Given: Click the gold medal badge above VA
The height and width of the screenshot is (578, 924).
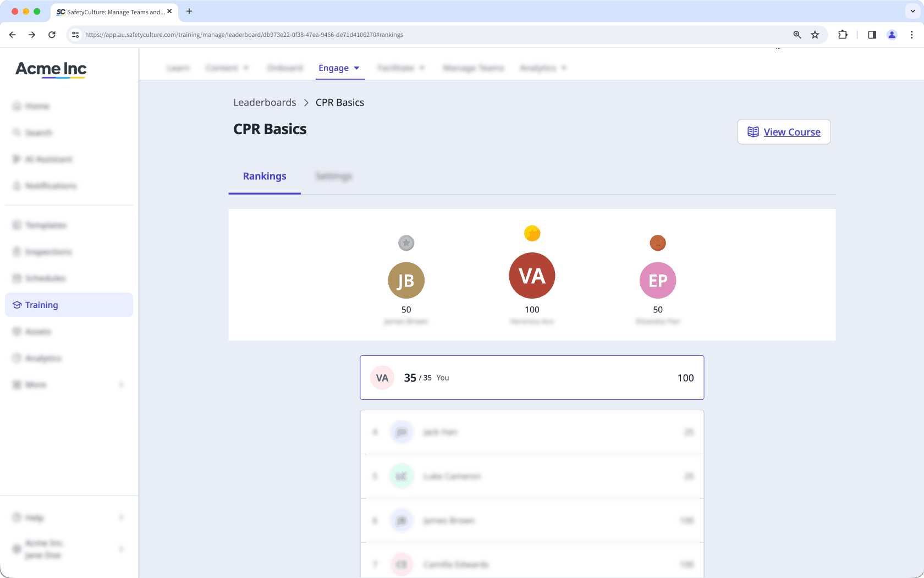Looking at the screenshot, I should tap(532, 234).
